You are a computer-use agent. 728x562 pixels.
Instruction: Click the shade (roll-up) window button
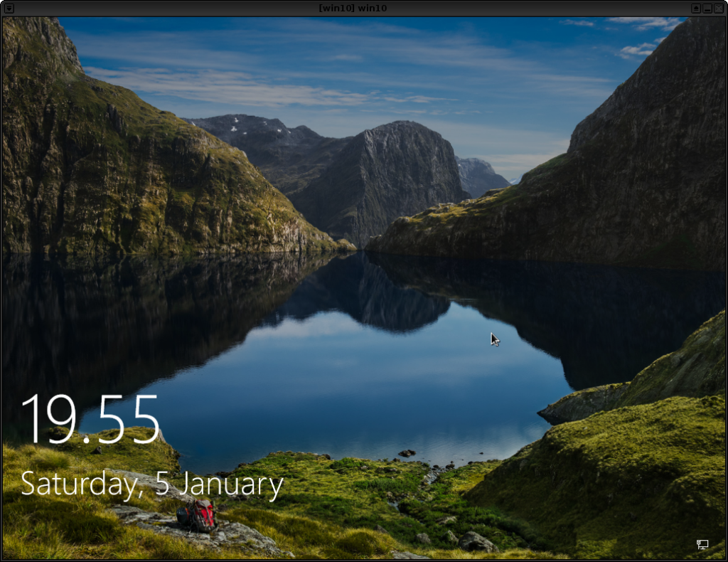click(x=695, y=9)
